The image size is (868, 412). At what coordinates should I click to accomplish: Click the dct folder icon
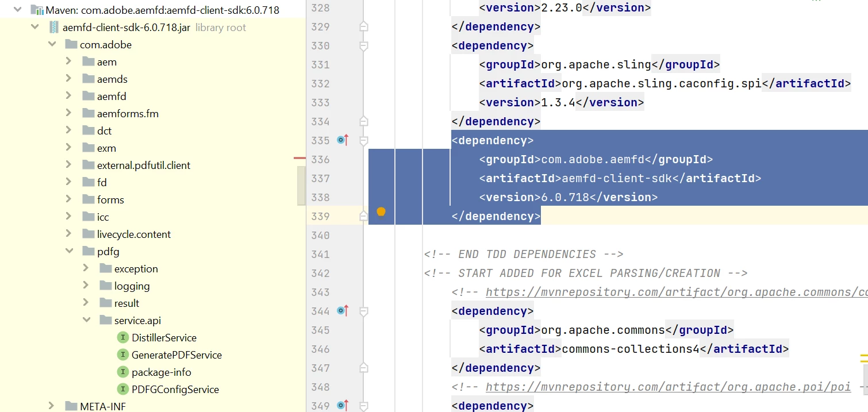88,130
